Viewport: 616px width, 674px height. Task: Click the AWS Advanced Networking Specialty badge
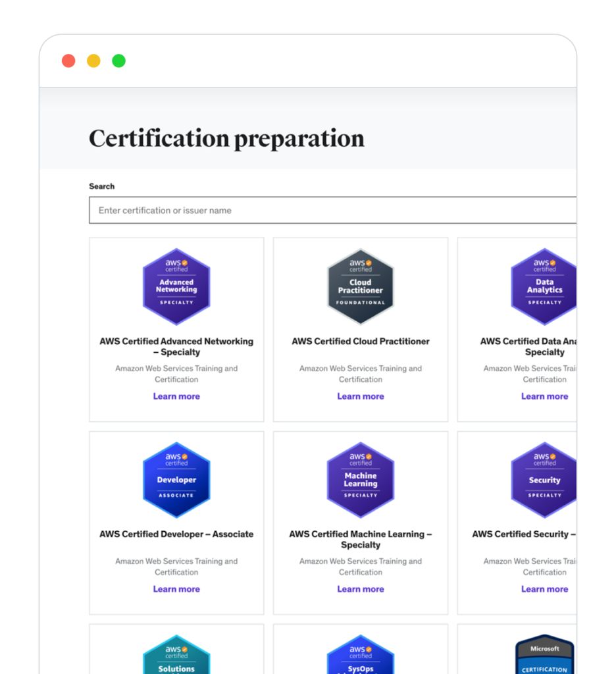pos(176,286)
